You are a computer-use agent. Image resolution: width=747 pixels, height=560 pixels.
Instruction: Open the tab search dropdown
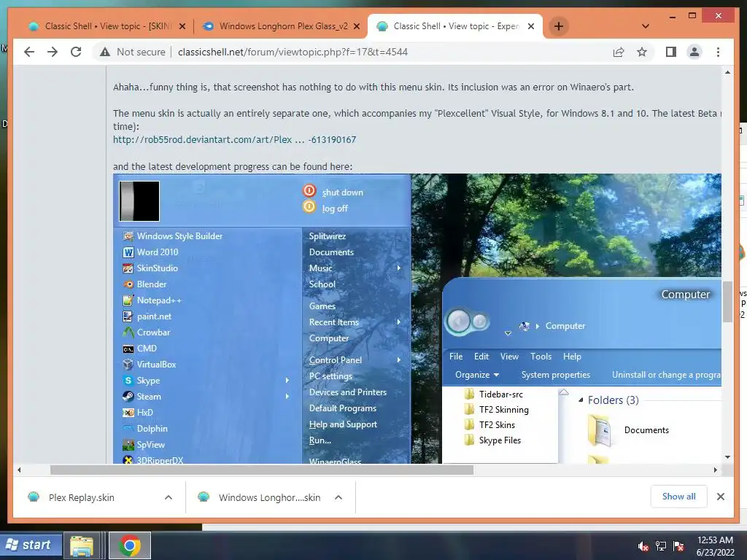pyautogui.click(x=645, y=26)
